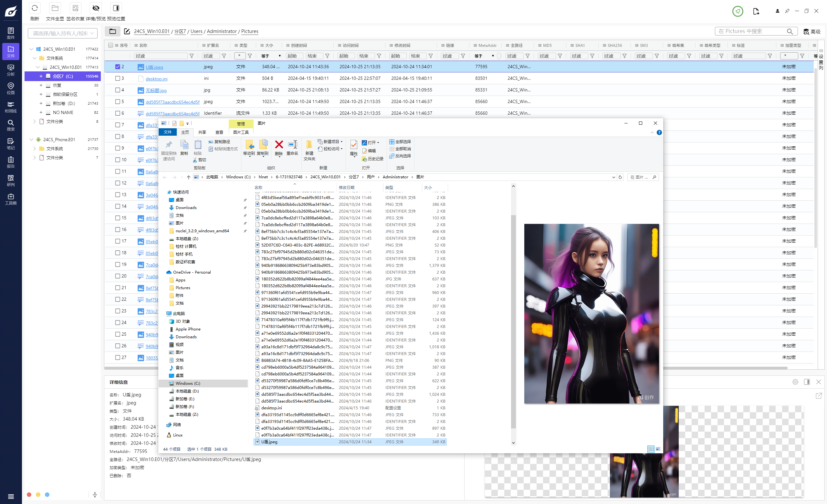Check the checkbox for row 5
The height and width of the screenshot is (504, 827).
pos(118,101)
